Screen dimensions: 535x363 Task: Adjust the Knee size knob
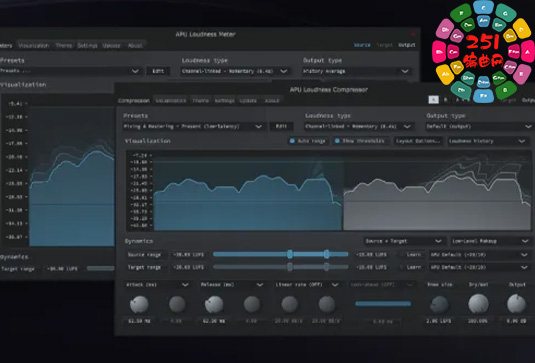(x=439, y=304)
